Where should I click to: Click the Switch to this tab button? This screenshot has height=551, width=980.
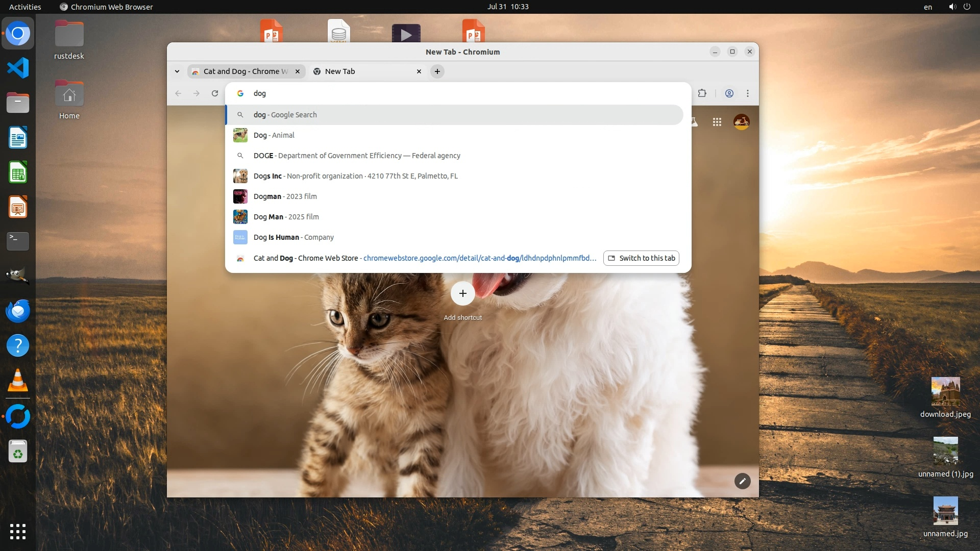641,258
